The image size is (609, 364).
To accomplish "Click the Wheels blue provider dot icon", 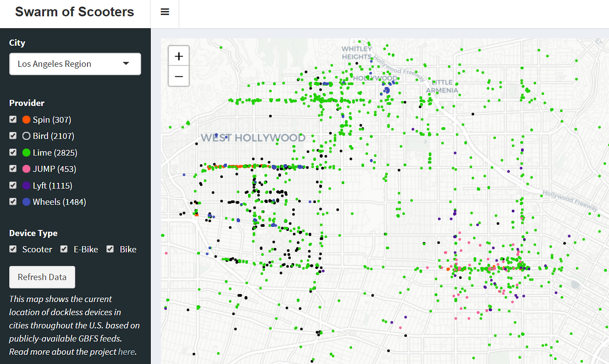I will coord(26,202).
